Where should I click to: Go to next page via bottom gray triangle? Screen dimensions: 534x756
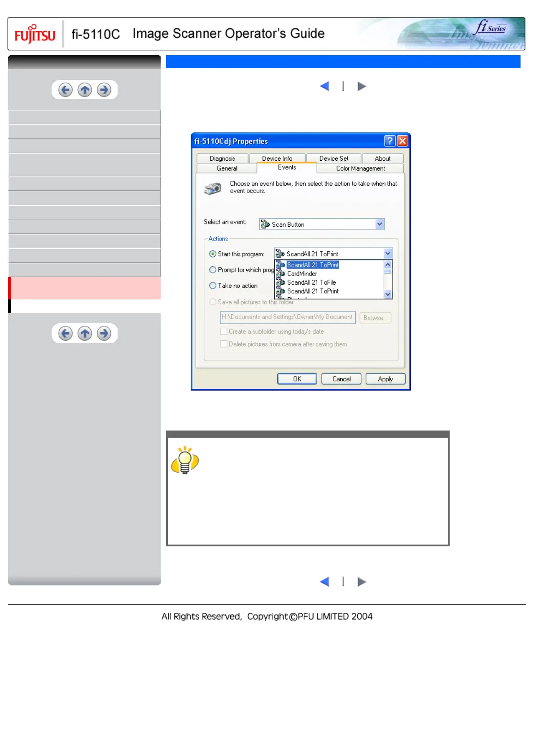tap(362, 582)
